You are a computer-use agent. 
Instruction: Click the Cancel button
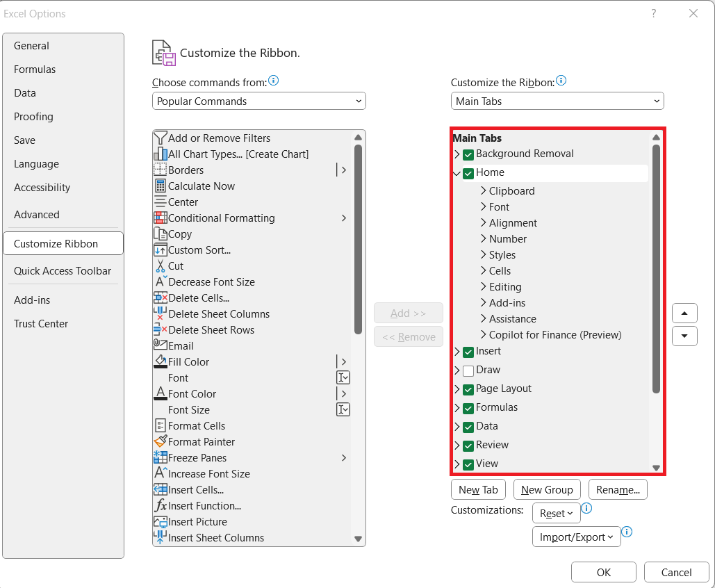(x=676, y=572)
